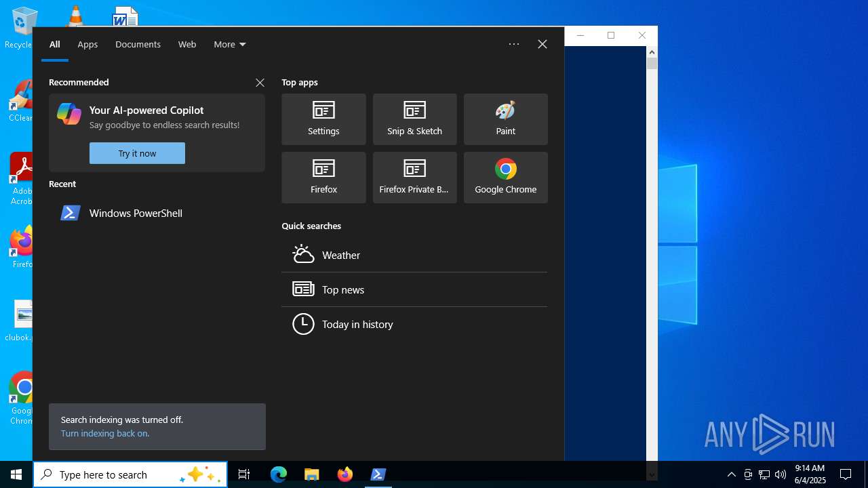Close the search panel
868x488 pixels.
point(542,44)
